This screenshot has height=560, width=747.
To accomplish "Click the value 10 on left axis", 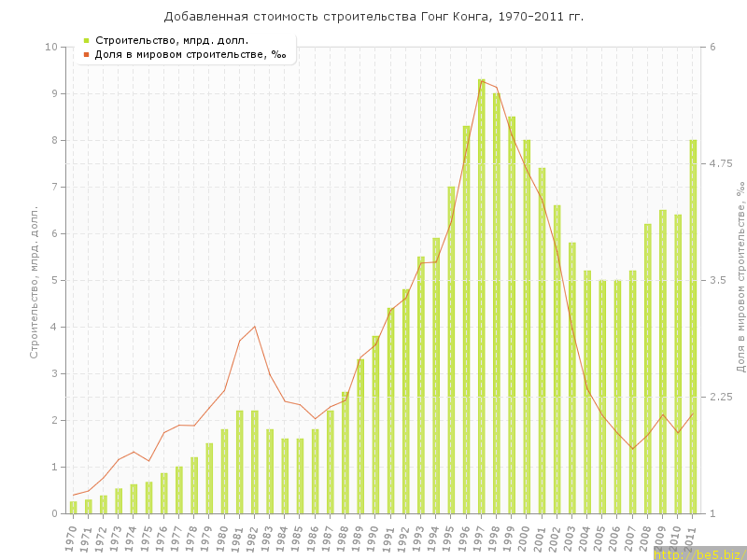I will tap(51, 47).
